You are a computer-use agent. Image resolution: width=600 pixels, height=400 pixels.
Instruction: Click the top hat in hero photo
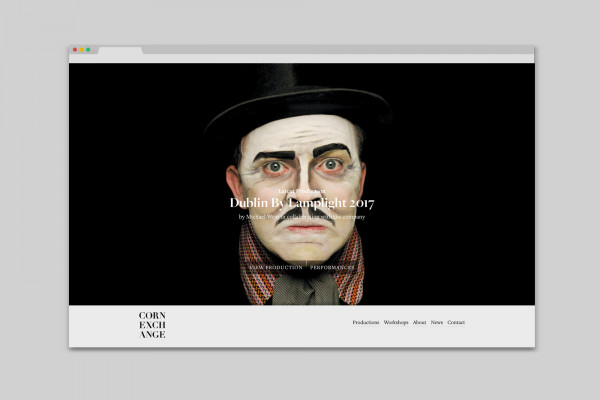point(301,95)
